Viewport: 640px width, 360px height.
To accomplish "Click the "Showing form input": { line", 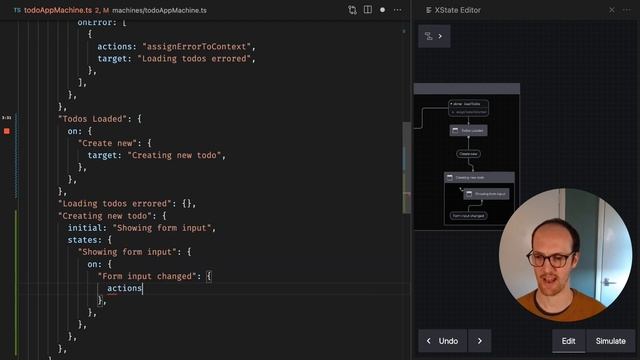I will click(134, 252).
